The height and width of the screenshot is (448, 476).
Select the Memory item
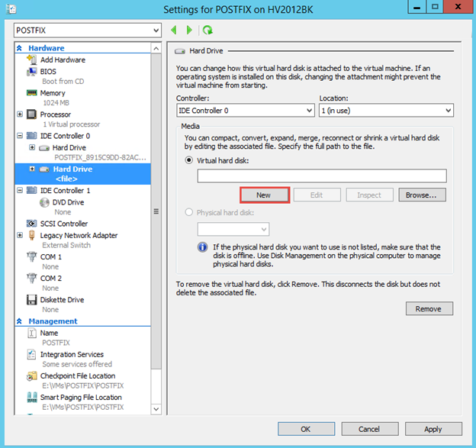click(x=53, y=93)
